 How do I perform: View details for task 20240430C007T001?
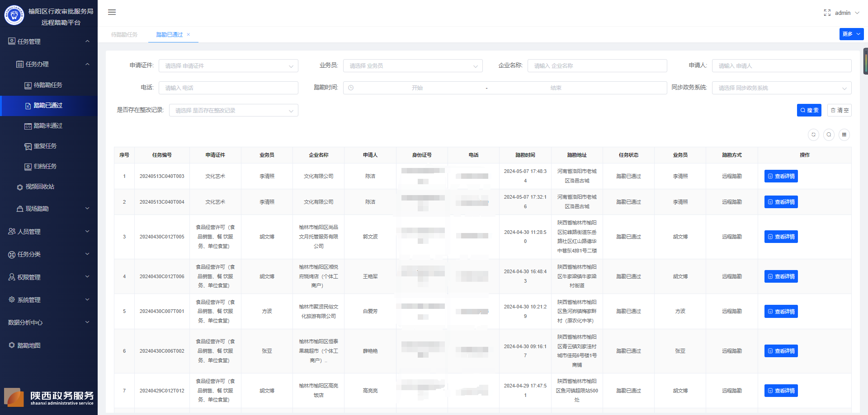[x=781, y=312]
